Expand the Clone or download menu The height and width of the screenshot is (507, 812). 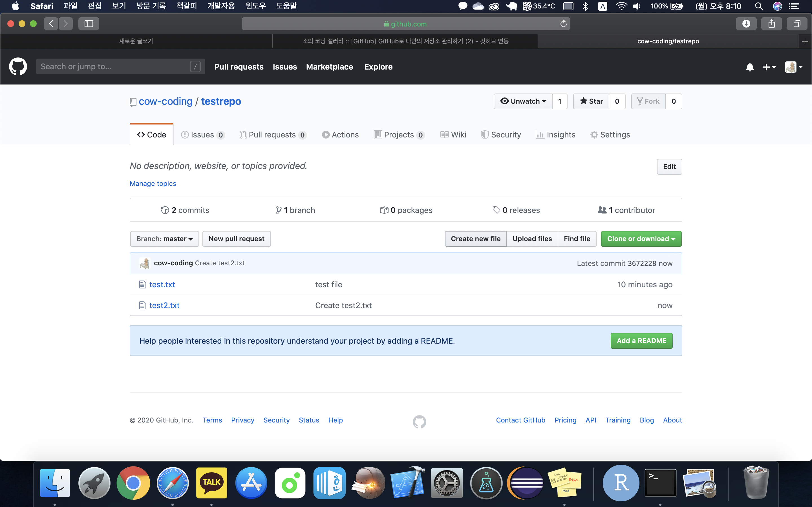(x=641, y=239)
